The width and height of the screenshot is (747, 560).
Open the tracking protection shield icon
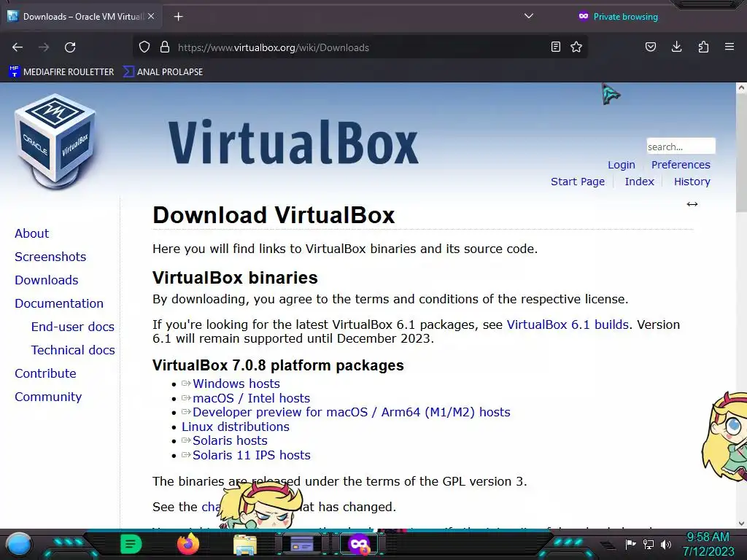pyautogui.click(x=144, y=47)
